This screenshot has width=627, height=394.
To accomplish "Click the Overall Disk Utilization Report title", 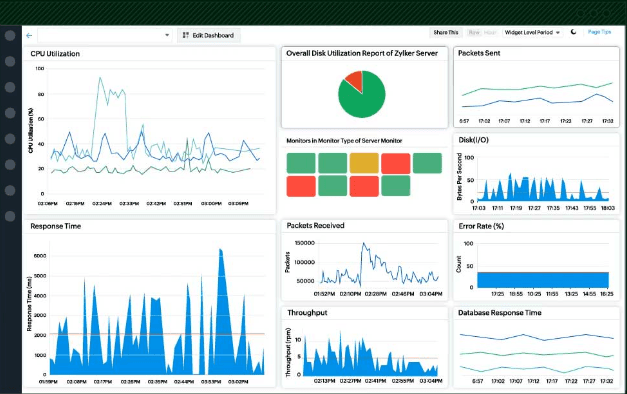I will 362,53.
